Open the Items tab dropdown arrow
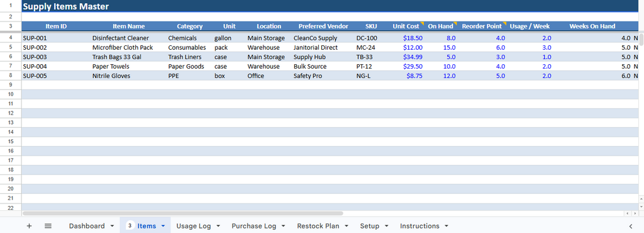This screenshot has height=233, width=644. coord(163,226)
